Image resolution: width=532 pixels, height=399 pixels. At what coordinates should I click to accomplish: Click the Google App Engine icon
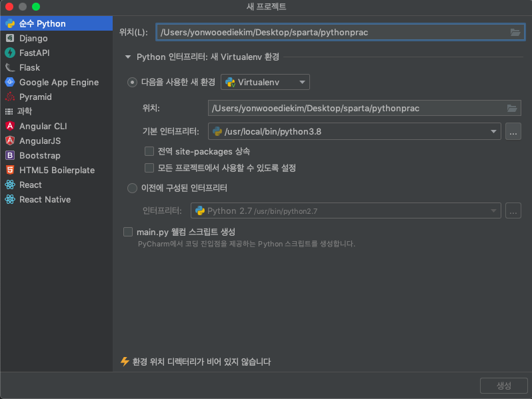point(10,82)
